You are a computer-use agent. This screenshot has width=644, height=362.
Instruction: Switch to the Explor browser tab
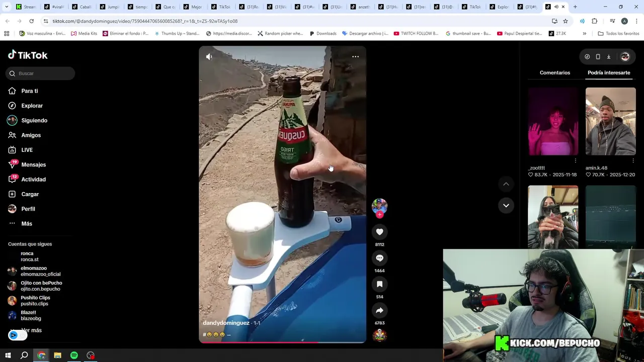click(499, 7)
